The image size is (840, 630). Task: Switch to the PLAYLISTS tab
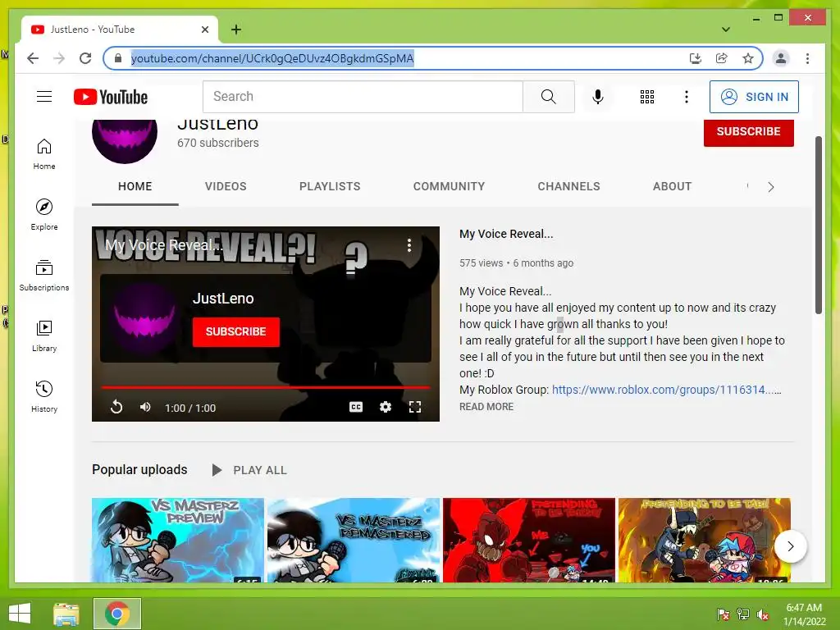330,186
